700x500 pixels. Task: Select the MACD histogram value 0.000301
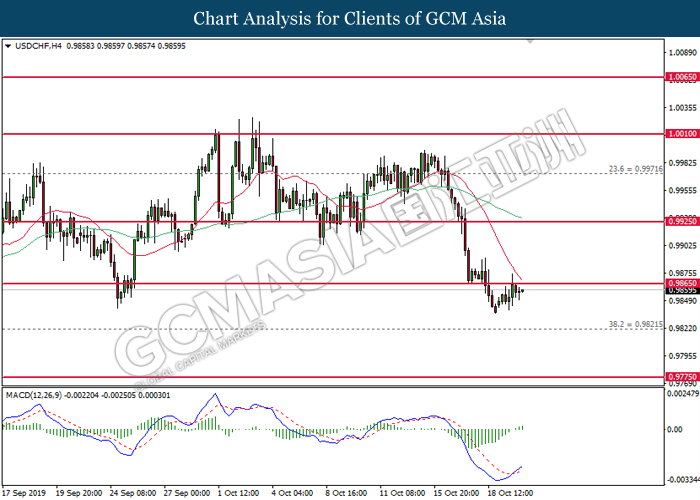coord(154,396)
